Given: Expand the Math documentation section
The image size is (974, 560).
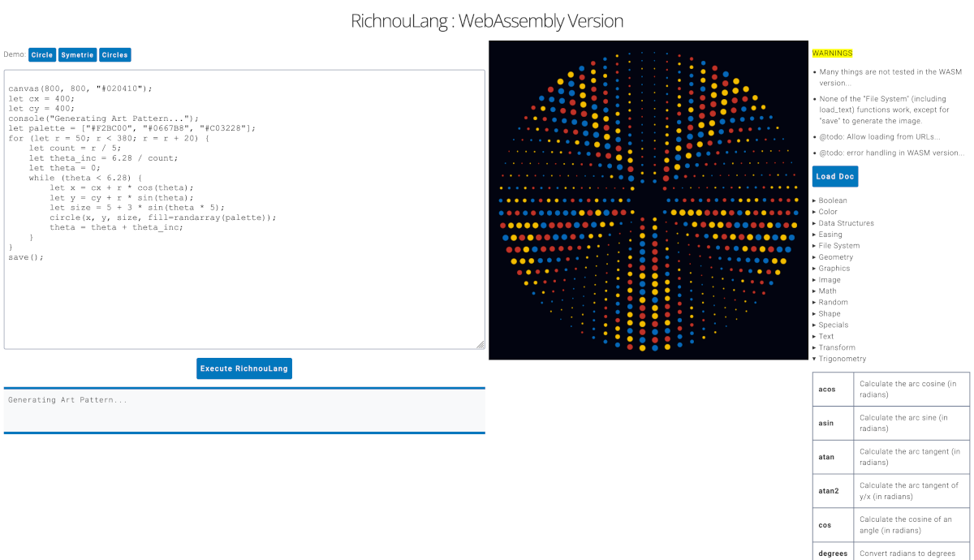Looking at the screenshot, I should pyautogui.click(x=827, y=291).
